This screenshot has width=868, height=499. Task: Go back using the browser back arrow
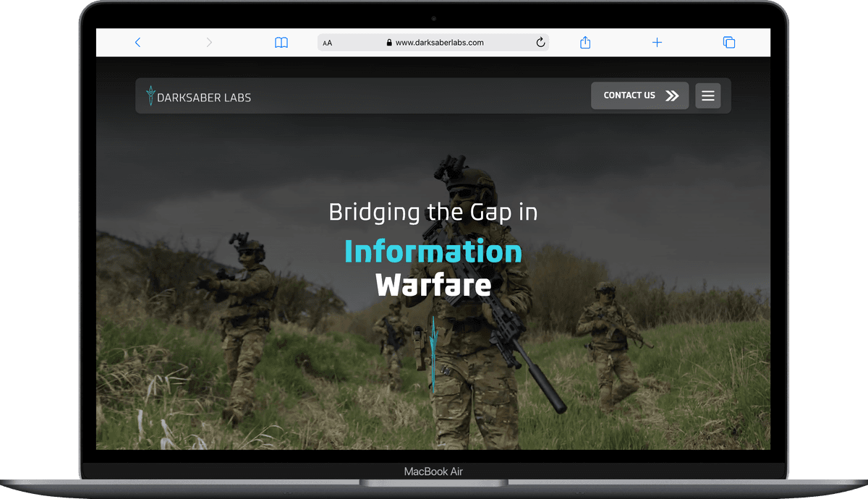137,43
